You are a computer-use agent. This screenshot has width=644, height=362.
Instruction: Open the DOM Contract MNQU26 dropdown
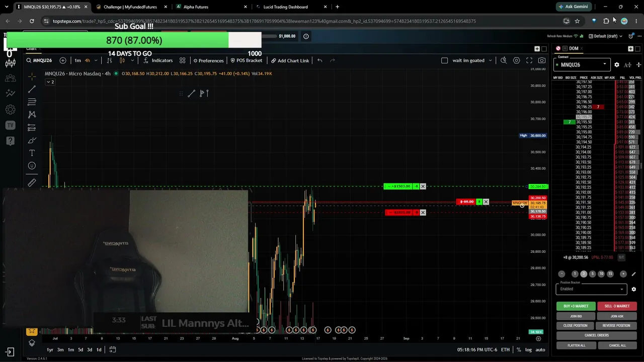tap(582, 64)
